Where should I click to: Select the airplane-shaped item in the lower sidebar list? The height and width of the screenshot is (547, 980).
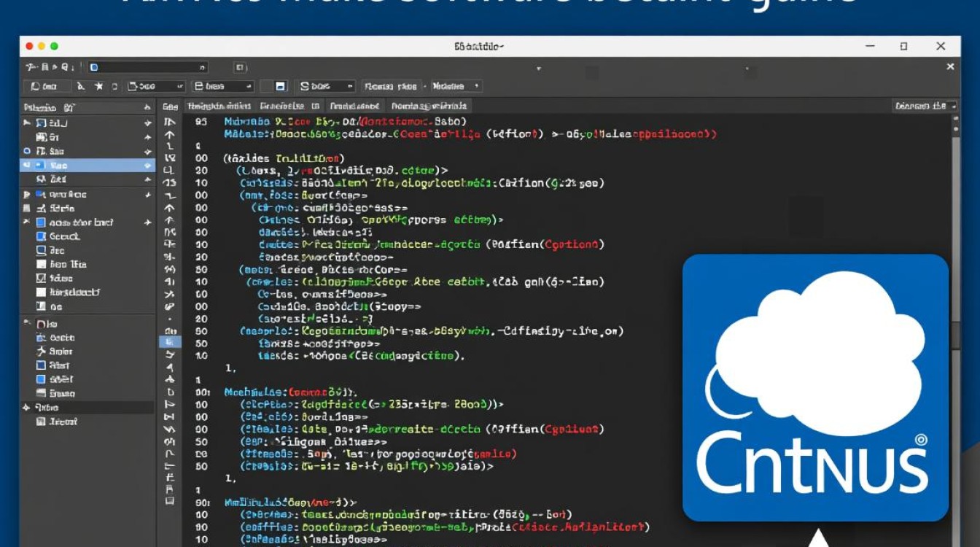click(x=42, y=352)
